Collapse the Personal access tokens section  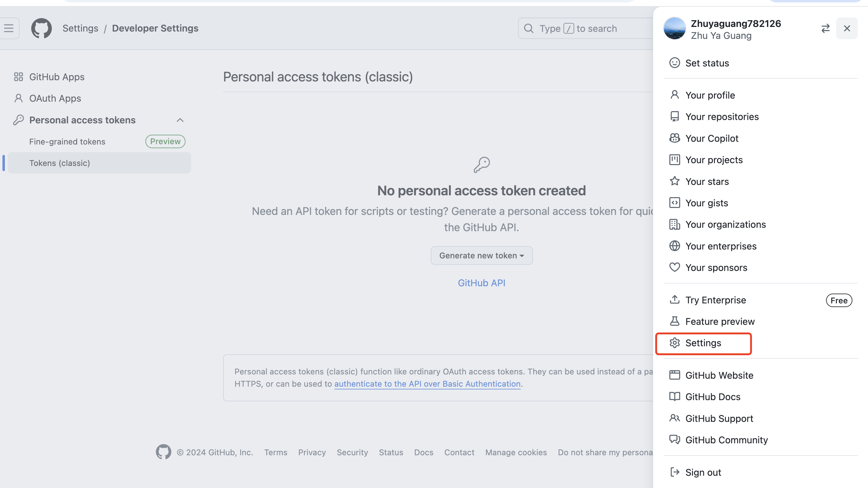click(180, 120)
